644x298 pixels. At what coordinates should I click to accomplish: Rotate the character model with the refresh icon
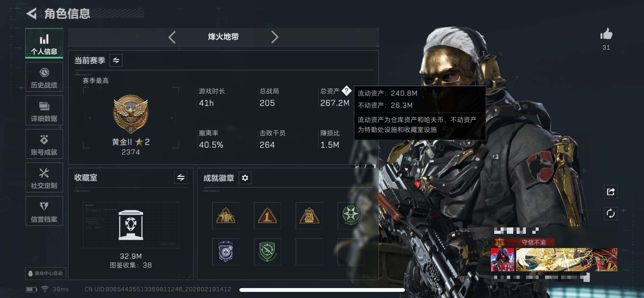(611, 213)
